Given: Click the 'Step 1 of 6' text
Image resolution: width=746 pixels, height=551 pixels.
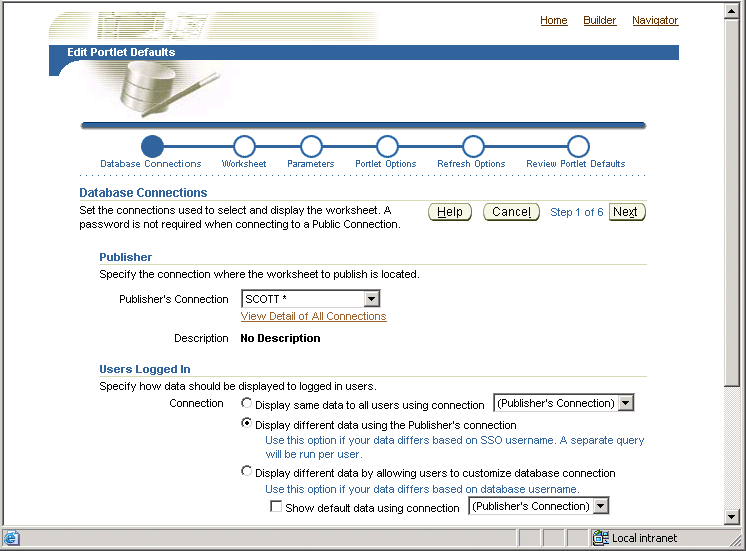Looking at the screenshot, I should (577, 212).
